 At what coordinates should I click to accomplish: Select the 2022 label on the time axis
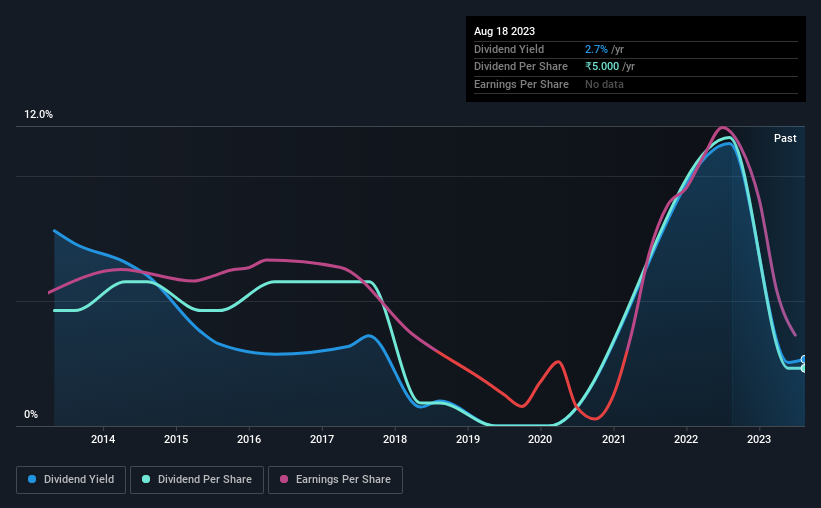pyautogui.click(x=686, y=439)
